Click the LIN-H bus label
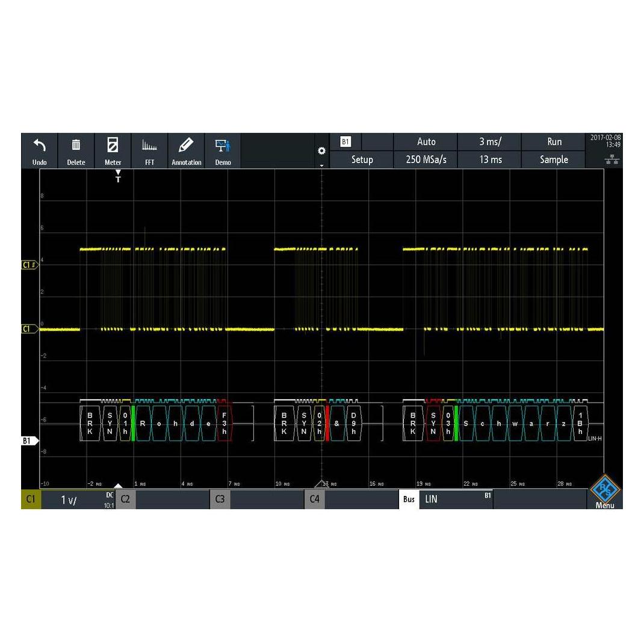This screenshot has width=644, height=644. [595, 439]
